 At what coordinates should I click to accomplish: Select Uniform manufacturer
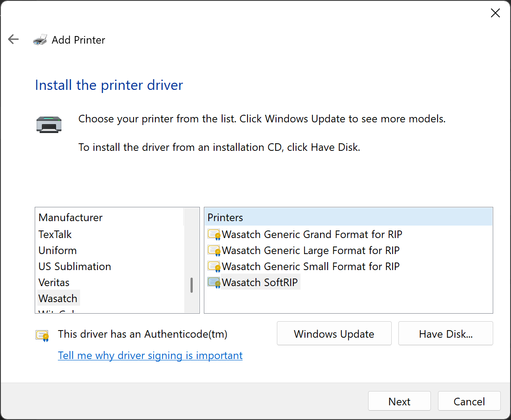[58, 250]
